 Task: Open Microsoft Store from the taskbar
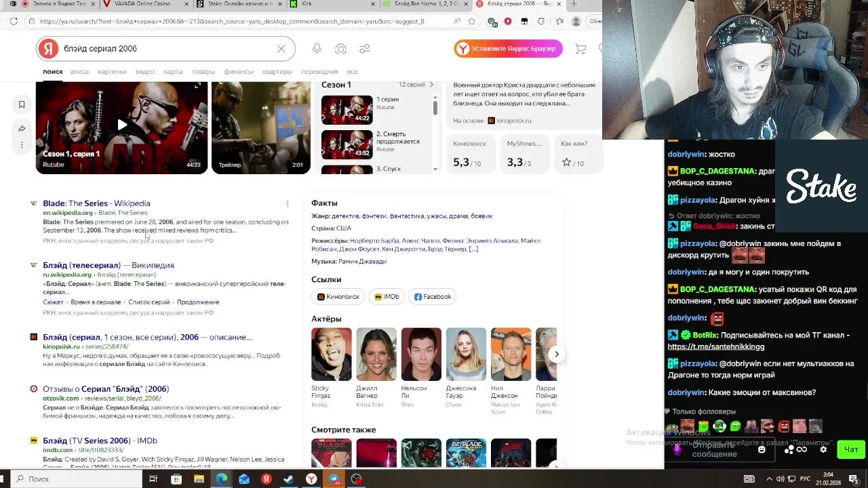pyautogui.click(x=176, y=479)
